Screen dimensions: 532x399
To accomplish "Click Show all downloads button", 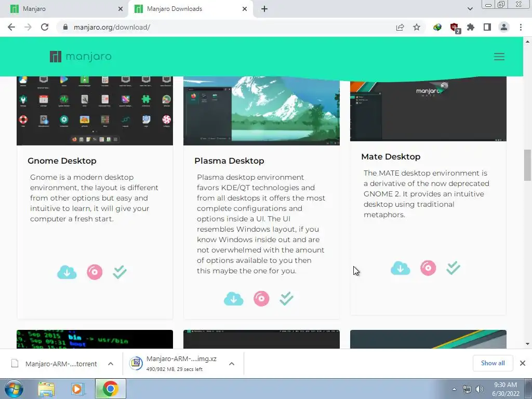I will (493, 363).
